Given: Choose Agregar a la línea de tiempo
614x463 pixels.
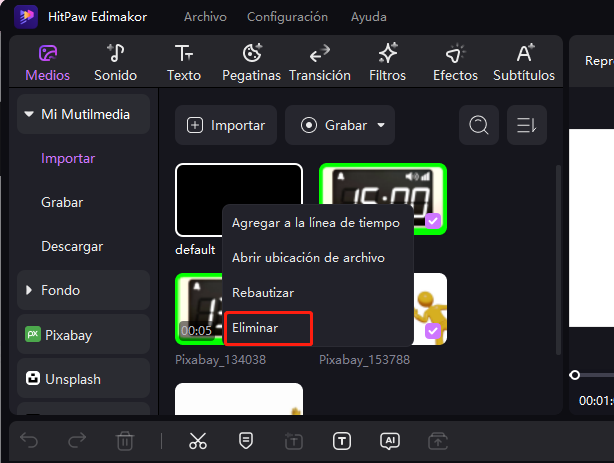Looking at the screenshot, I should tap(316, 223).
